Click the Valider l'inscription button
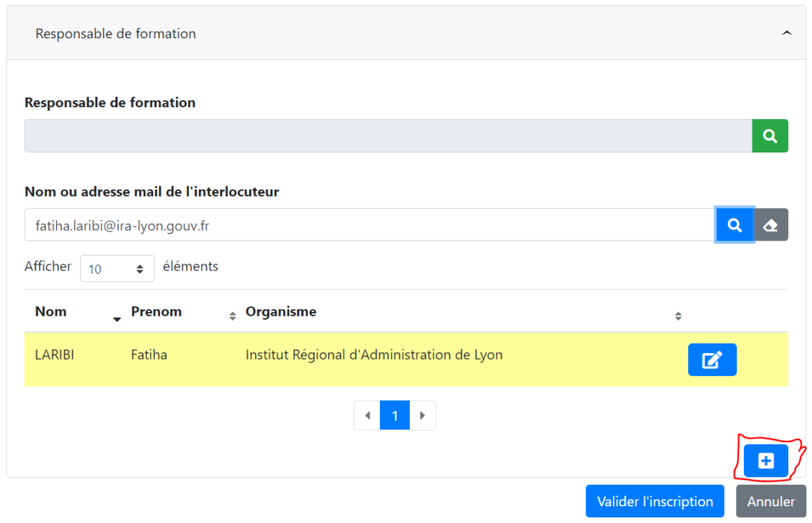The image size is (812, 523). tap(654, 501)
